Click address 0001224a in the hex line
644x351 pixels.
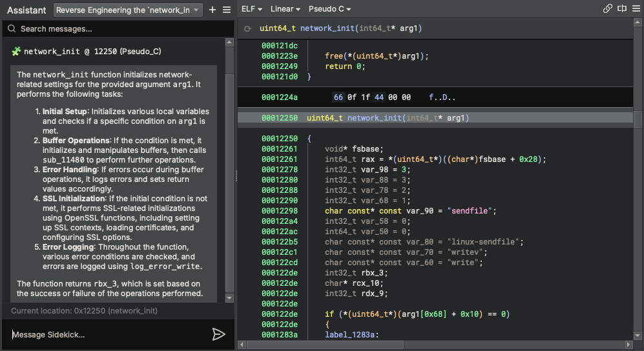point(279,97)
